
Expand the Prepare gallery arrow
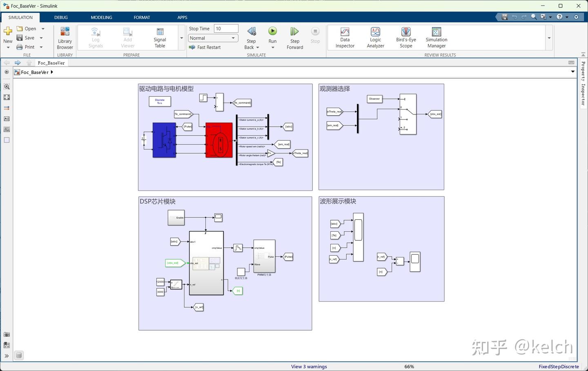[182, 38]
